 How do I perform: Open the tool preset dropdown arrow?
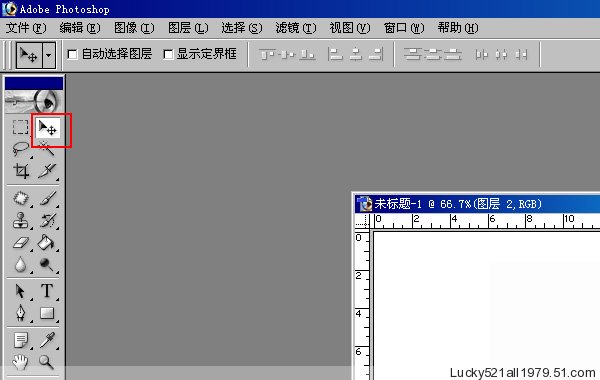[49, 55]
